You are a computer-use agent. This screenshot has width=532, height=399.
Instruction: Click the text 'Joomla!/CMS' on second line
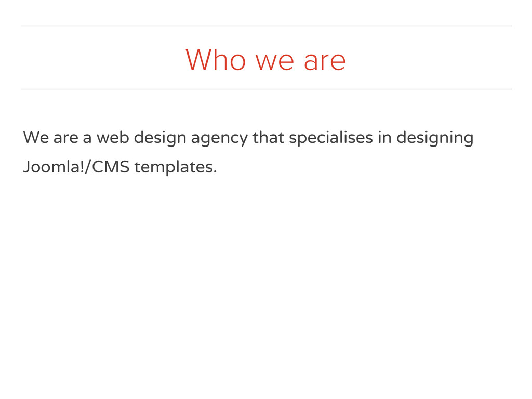click(76, 167)
